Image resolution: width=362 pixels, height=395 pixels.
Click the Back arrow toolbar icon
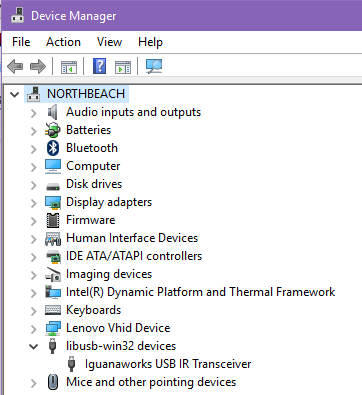point(15,66)
